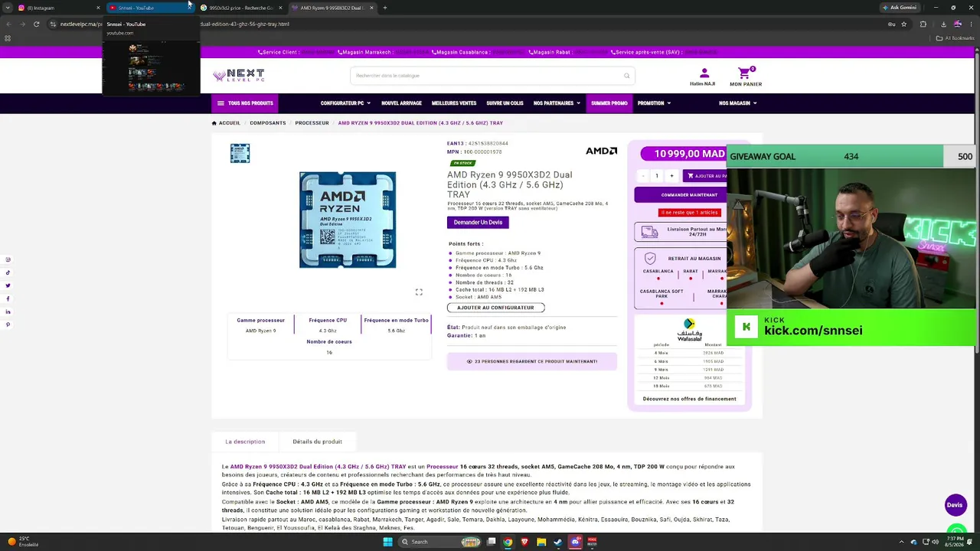Expand the Nos Partenaires dropdown
The height and width of the screenshot is (551, 980).
(557, 103)
